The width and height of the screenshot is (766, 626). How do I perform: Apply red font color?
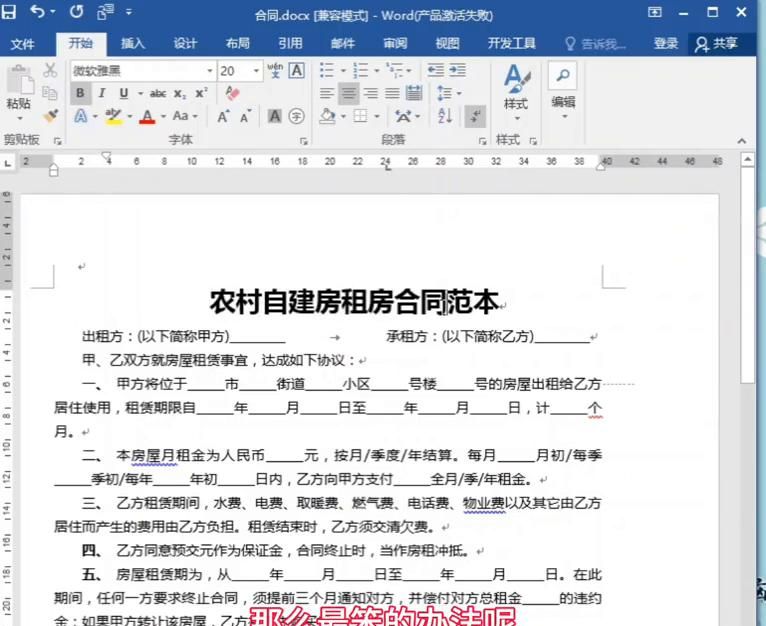click(x=147, y=116)
